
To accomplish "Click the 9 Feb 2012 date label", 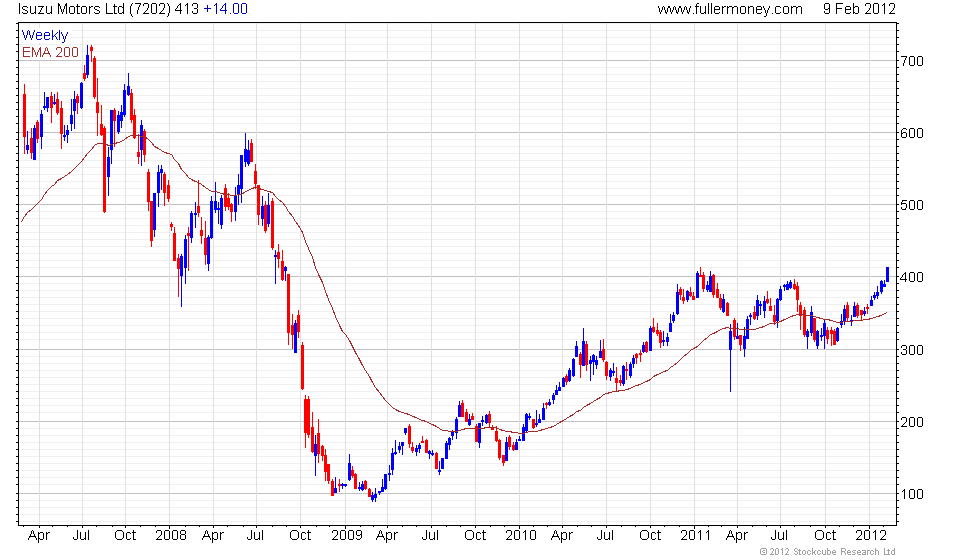I will click(859, 9).
